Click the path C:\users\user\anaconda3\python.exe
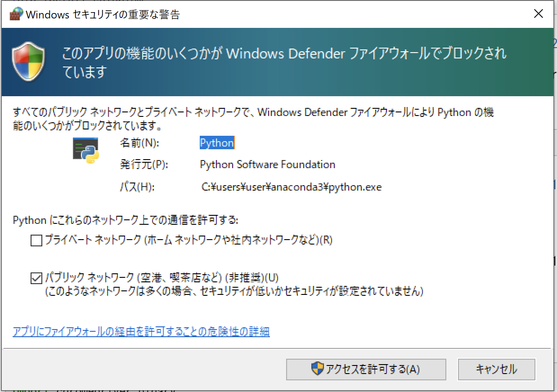The height and width of the screenshot is (392, 557). coord(291,187)
